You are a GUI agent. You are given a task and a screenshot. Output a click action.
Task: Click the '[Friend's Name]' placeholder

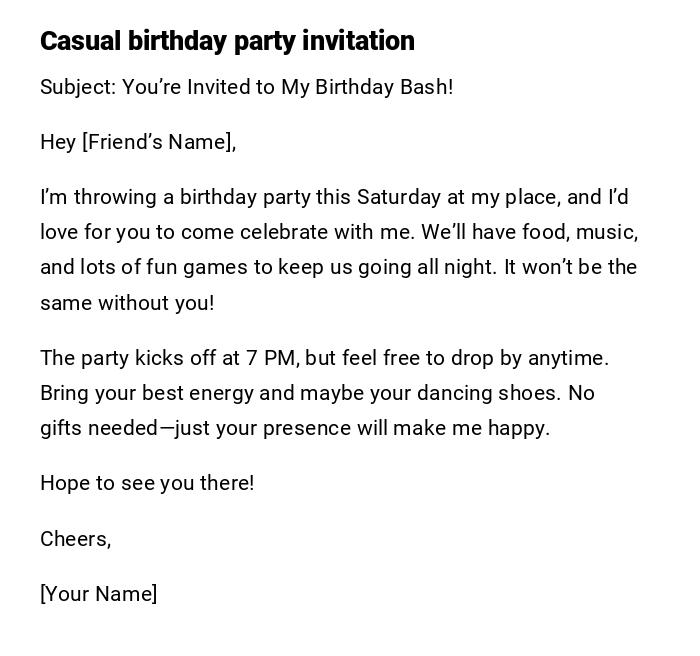click(157, 142)
